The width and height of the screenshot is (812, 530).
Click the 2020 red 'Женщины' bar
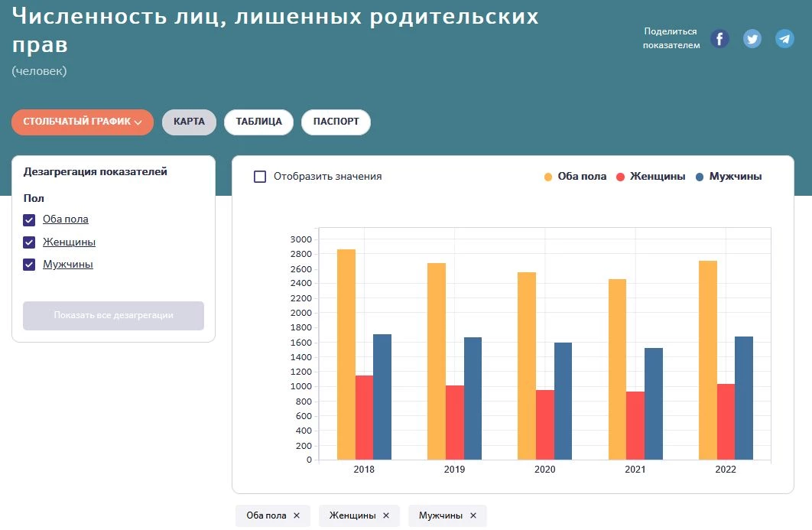(x=545, y=424)
